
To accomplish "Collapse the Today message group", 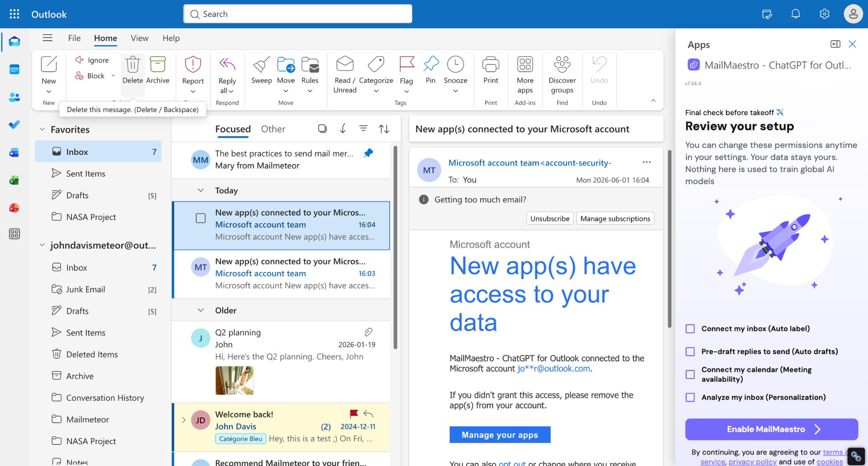I will [201, 190].
